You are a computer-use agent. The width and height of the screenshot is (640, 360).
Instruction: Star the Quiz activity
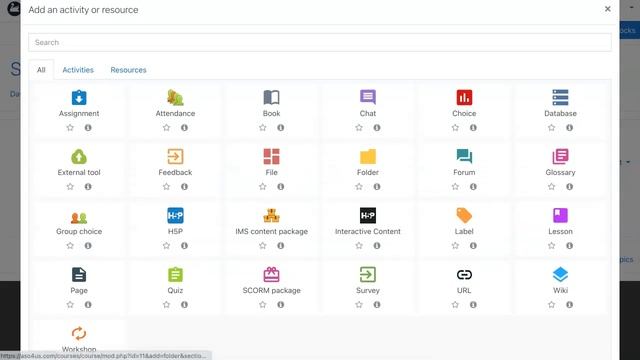[167, 304]
